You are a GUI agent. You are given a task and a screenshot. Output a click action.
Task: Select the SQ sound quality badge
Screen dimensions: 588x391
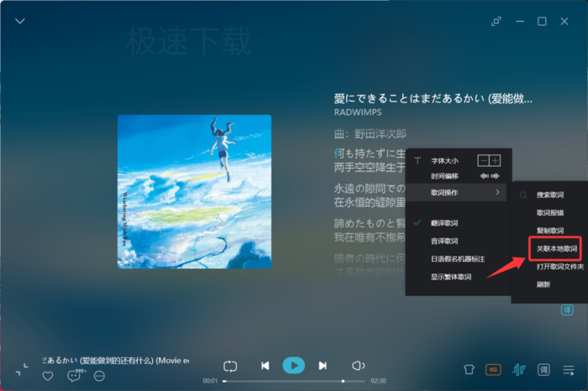coord(493,370)
